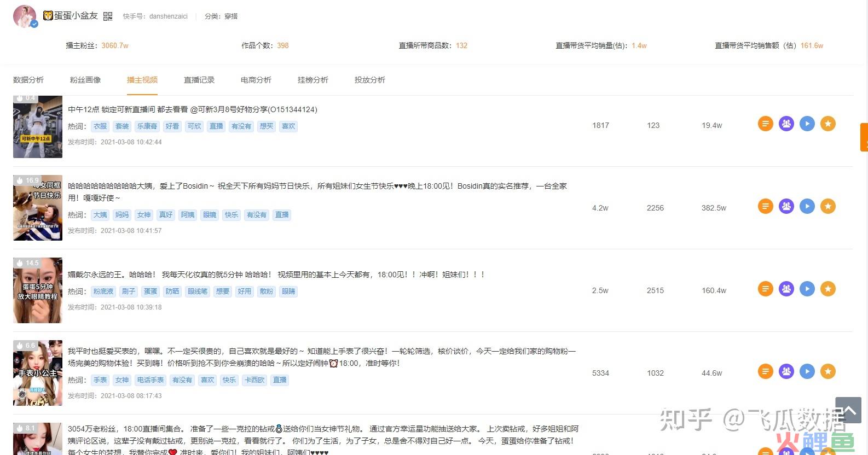Screen dimensions: 868x455
Task: Open audience icon for 44.6w video row
Action: (x=786, y=371)
